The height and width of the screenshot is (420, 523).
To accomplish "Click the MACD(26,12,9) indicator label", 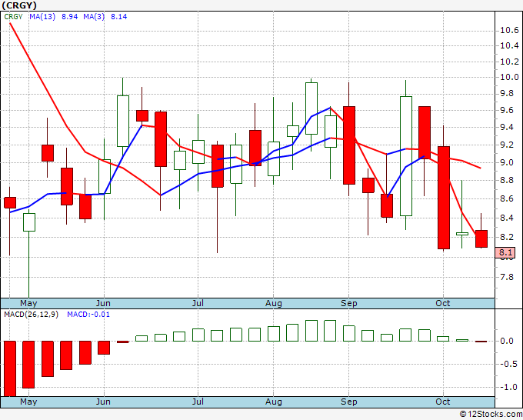I will click(31, 315).
